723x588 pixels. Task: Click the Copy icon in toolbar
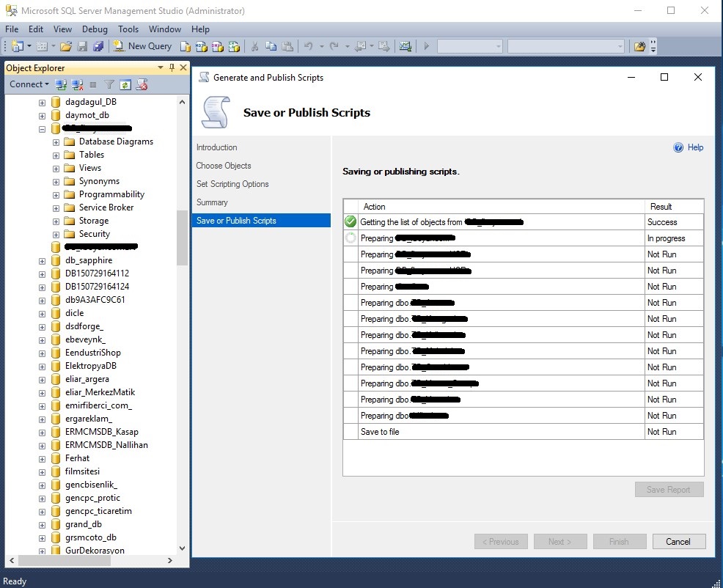(271, 46)
